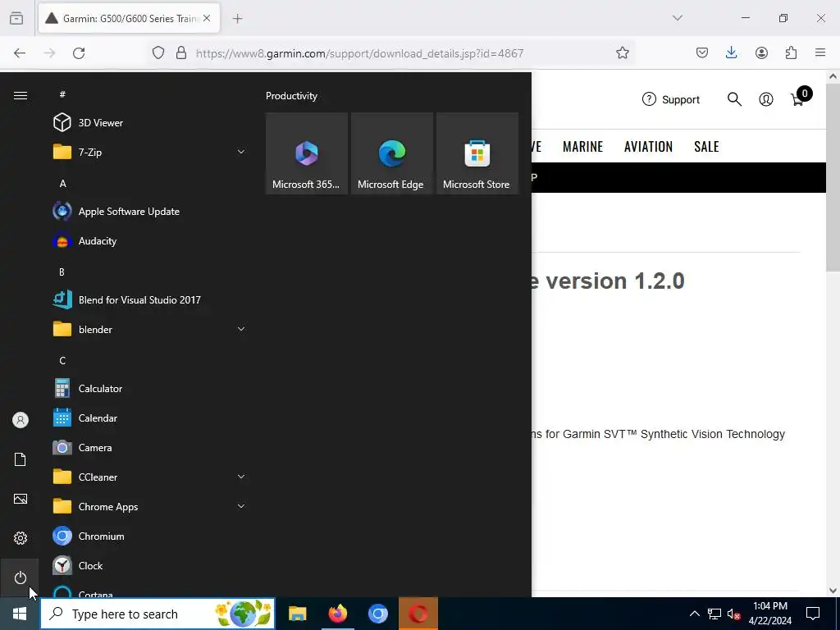Viewport: 840px width, 630px height.
Task: Open Garmin account profile icon
Action: (x=766, y=99)
